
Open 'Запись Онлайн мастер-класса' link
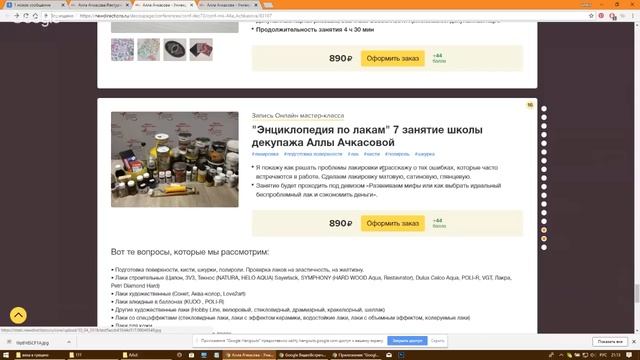(298, 116)
